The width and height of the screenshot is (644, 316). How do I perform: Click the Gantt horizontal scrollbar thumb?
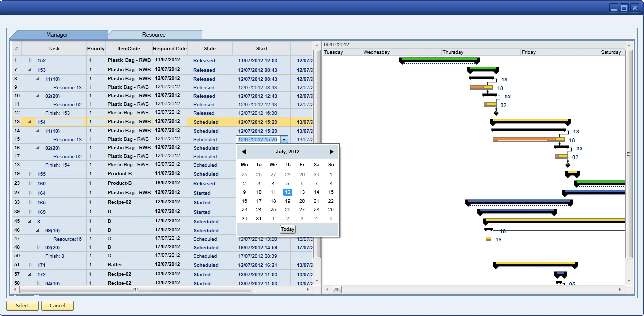click(x=337, y=289)
